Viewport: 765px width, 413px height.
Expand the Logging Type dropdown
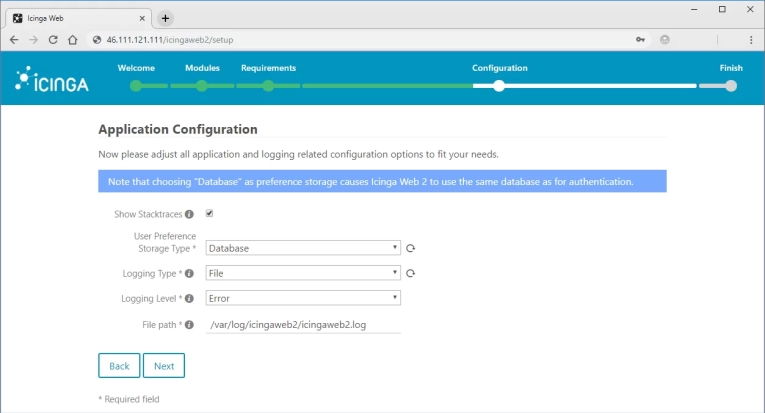click(x=302, y=273)
